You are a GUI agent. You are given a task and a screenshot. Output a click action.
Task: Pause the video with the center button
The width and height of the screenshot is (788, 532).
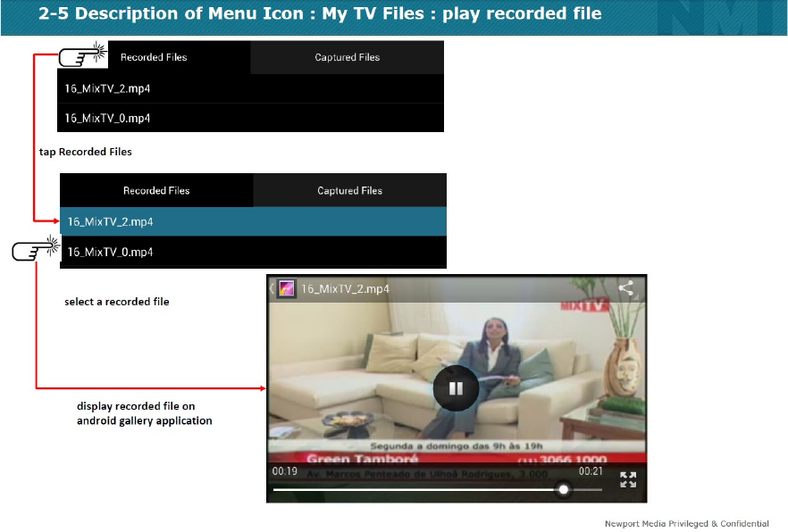(x=456, y=388)
